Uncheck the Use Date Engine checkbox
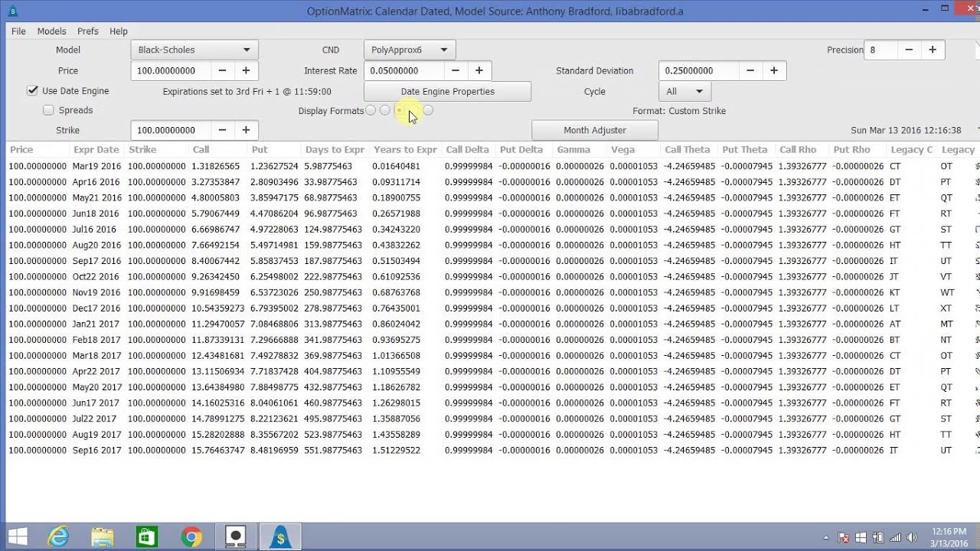 (32, 90)
